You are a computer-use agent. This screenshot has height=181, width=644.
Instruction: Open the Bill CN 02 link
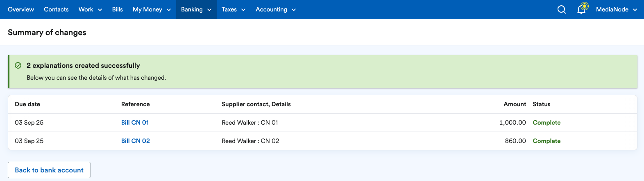136,141
